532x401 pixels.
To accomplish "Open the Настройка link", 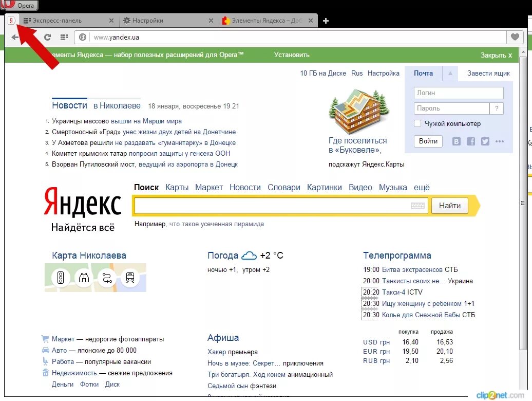I will 384,74.
